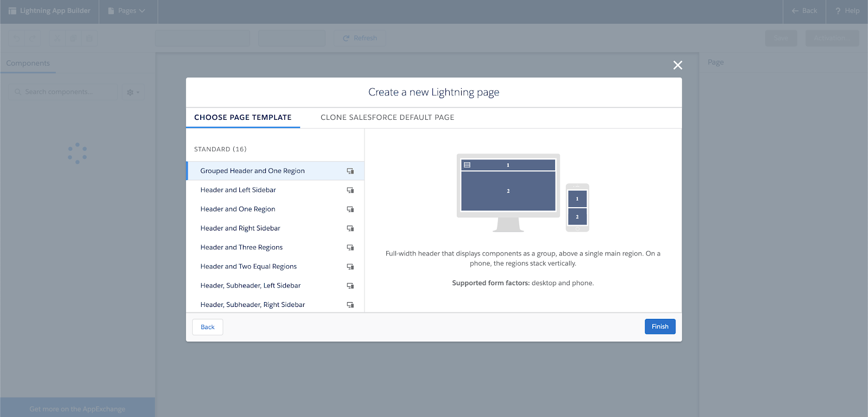Click the STANDARD (16) section heading
The height and width of the screenshot is (417, 868).
click(220, 149)
